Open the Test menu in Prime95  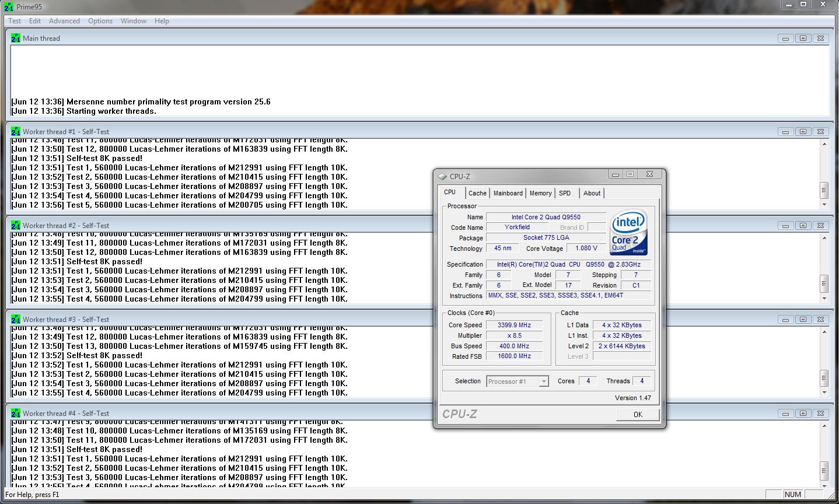(x=15, y=21)
